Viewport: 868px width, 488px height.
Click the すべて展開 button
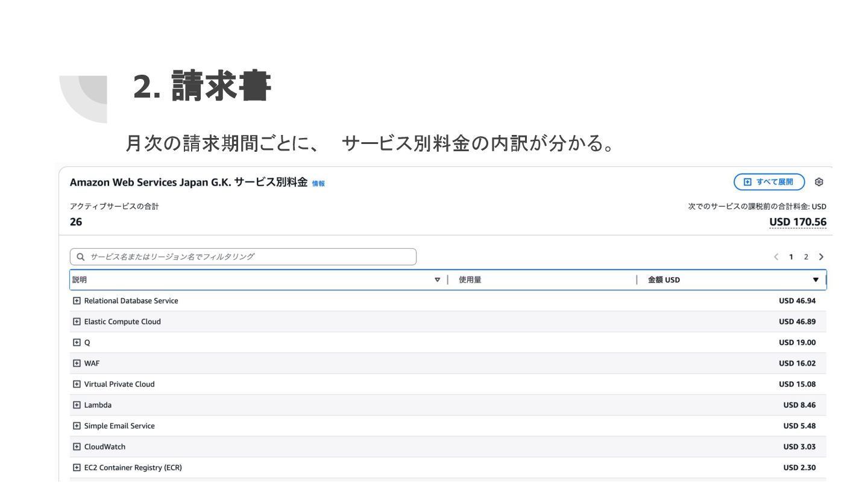coord(769,182)
